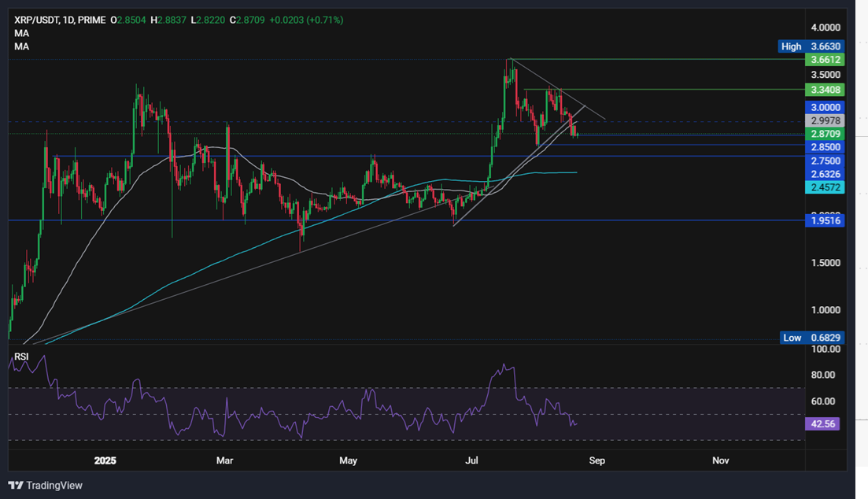This screenshot has width=868, height=499.
Task: Click the 80.00 RSI axis label
Action: 823,375
